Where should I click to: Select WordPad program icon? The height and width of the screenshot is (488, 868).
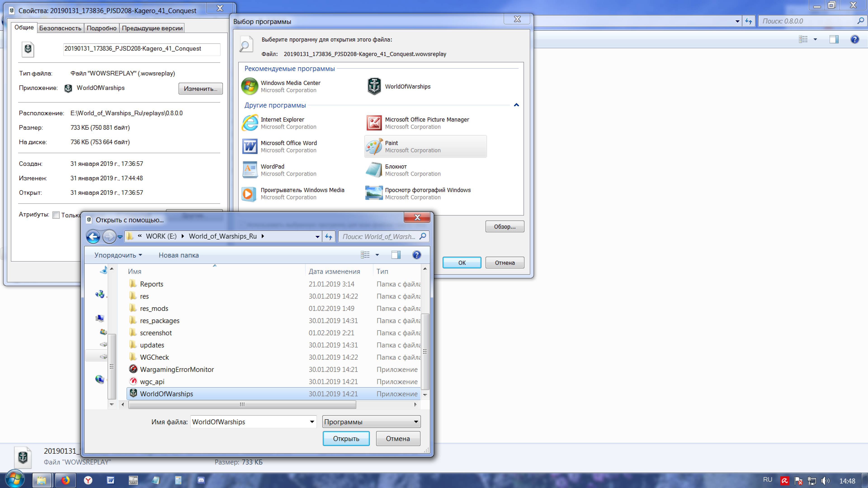coord(250,170)
